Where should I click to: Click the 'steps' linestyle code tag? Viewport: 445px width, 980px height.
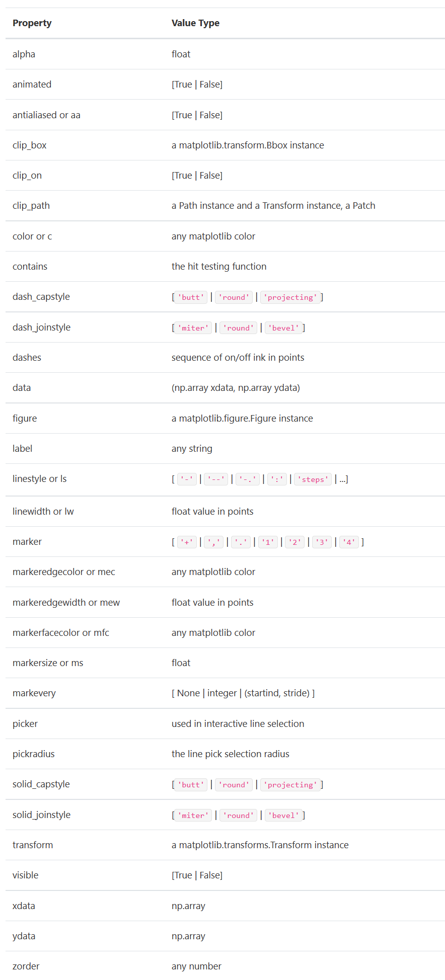[x=313, y=479]
